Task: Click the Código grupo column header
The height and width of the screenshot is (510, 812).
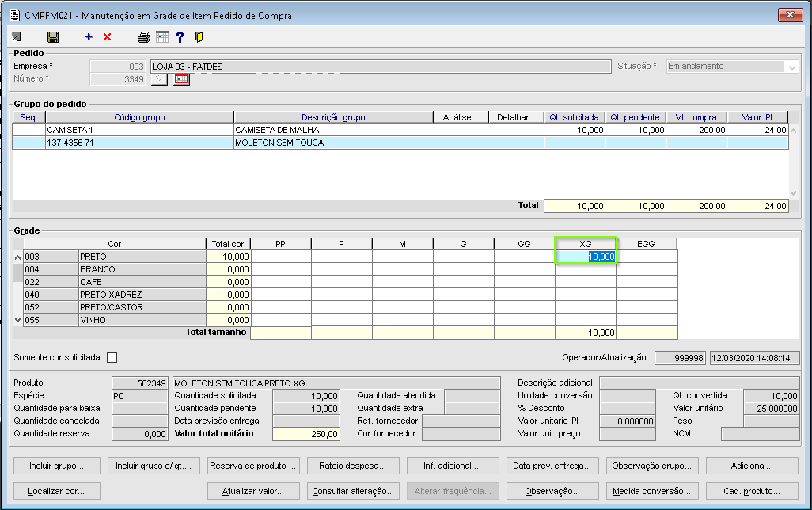Action: pos(139,117)
